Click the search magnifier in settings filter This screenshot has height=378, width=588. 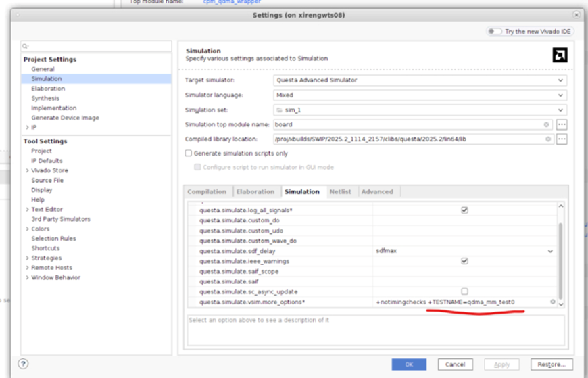pos(25,46)
